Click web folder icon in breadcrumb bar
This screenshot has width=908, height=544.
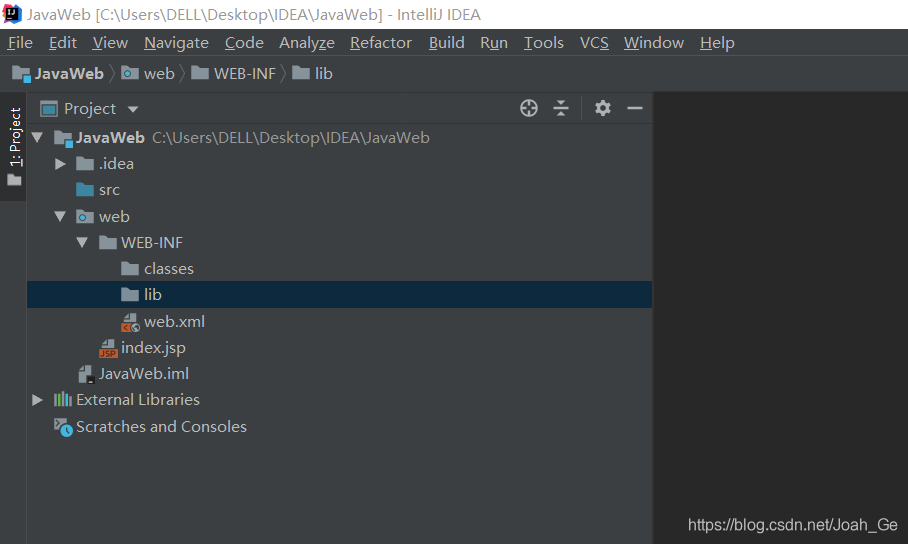130,74
